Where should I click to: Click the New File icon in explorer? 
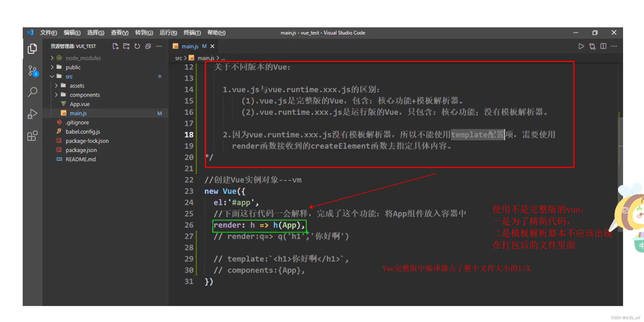coord(115,46)
